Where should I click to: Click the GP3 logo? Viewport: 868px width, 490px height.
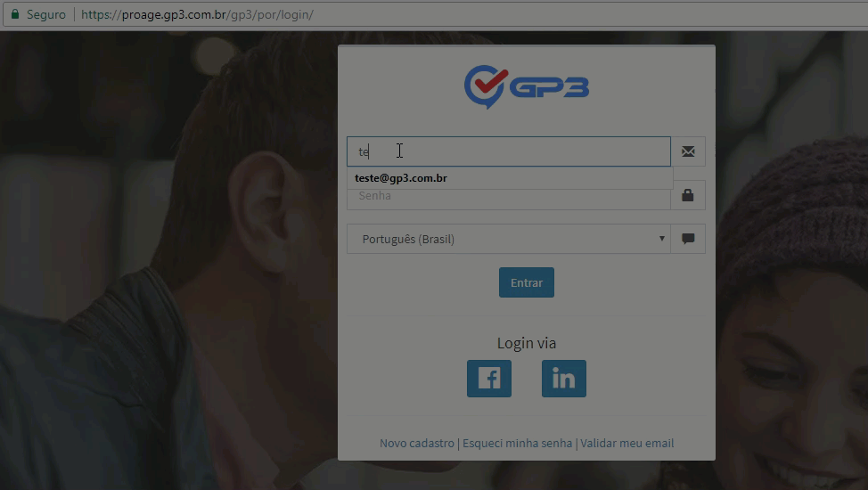527,87
